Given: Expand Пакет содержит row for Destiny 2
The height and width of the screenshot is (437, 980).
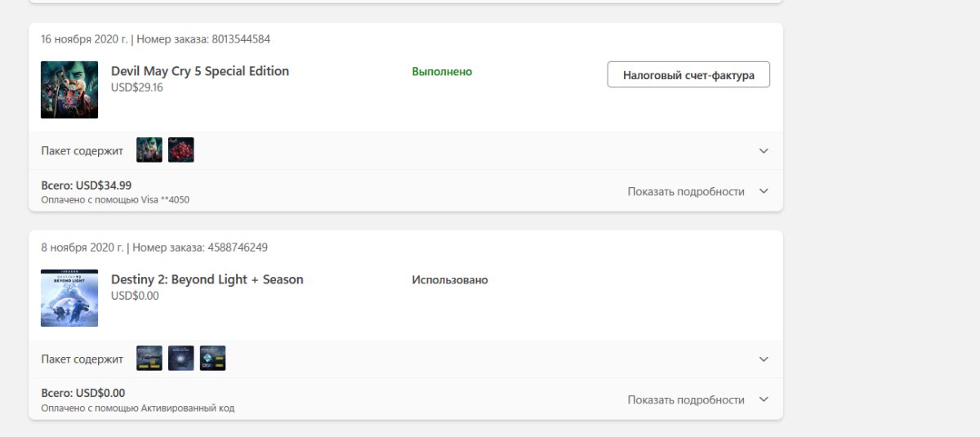Looking at the screenshot, I should click(764, 359).
